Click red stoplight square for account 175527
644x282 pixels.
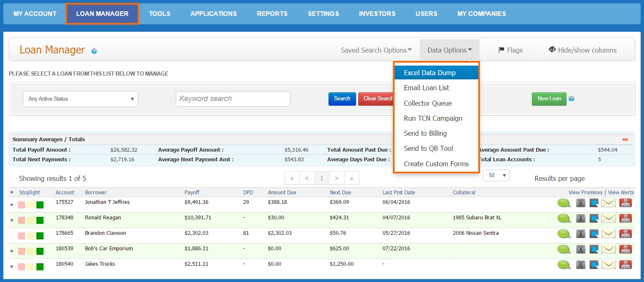[21, 205]
